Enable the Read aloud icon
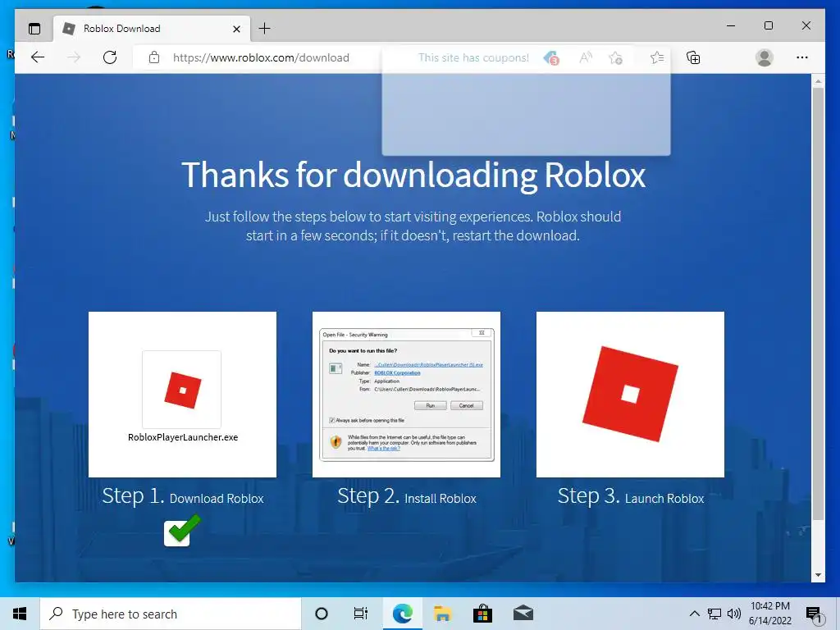The width and height of the screenshot is (840, 630). pyautogui.click(x=586, y=57)
